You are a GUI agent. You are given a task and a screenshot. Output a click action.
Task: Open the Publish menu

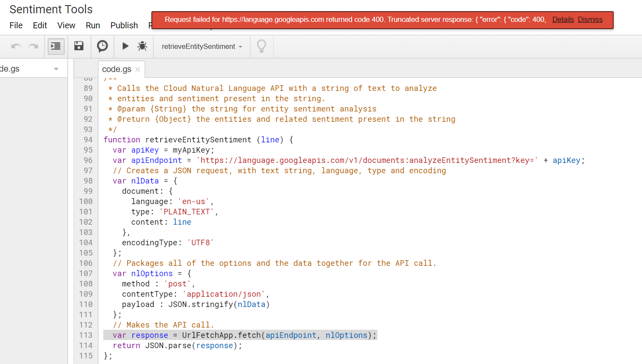[x=124, y=25]
